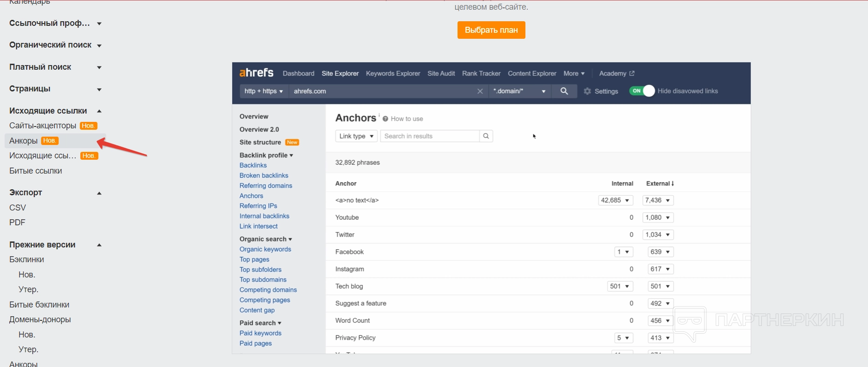This screenshot has width=868, height=367.
Task: Open the 617 dropdown in Instagram row
Action: (661, 269)
